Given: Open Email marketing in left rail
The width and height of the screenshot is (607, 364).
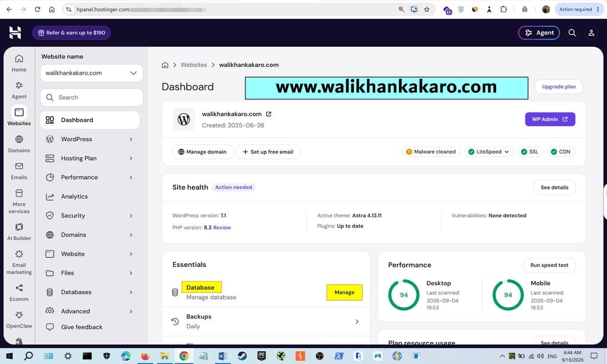Looking at the screenshot, I should [19, 263].
